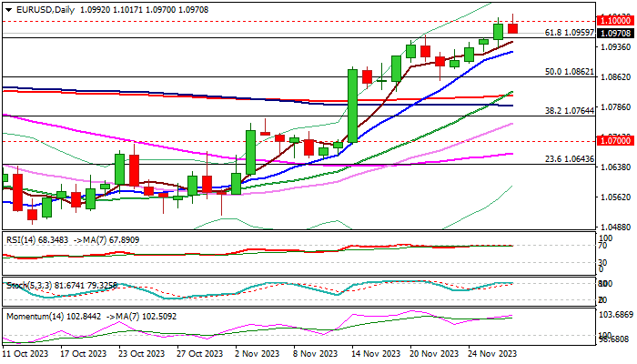Click the 1.09380 value on price axis
Screen dimensions: 637x364
click(615, 47)
